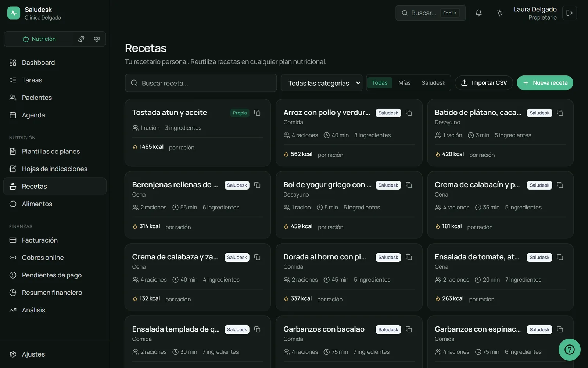
Task: Copy the Berenjenas rellenas recipe
Action: (257, 185)
